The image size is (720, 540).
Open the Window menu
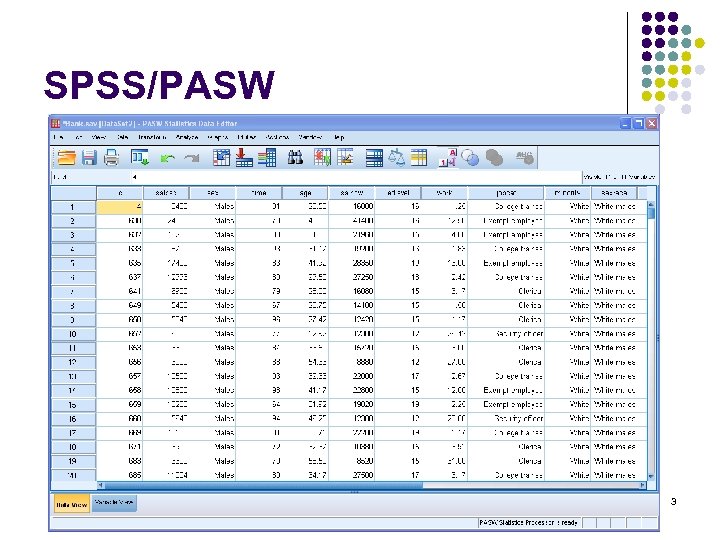[310, 137]
